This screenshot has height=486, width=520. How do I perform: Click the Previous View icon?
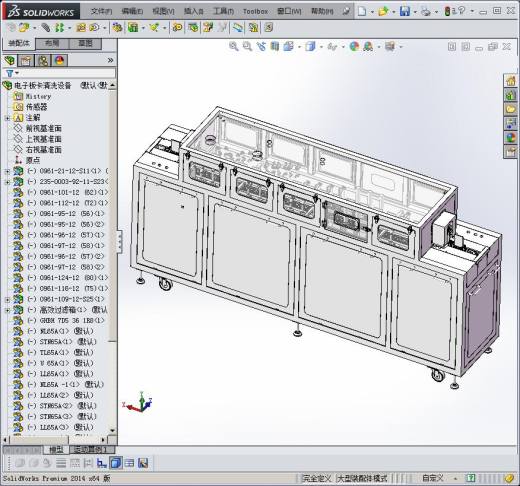(x=261, y=46)
